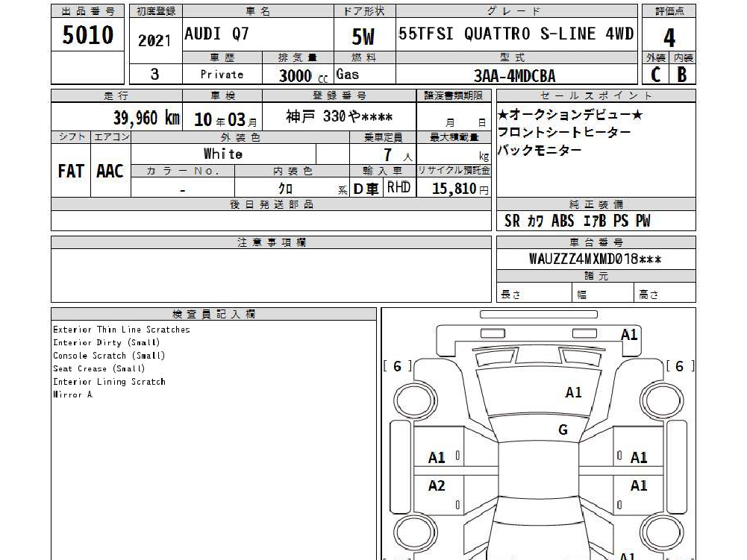The image size is (747, 560).
Task: Click shift type FAT
Action: pos(70,171)
